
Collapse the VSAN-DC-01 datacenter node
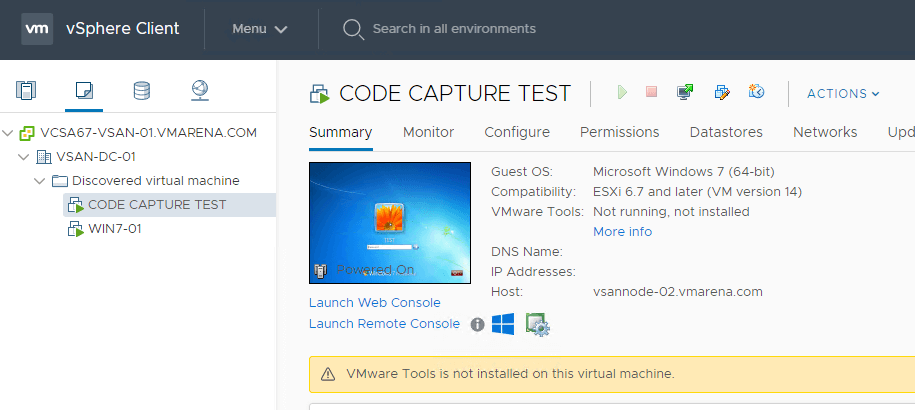point(23,157)
